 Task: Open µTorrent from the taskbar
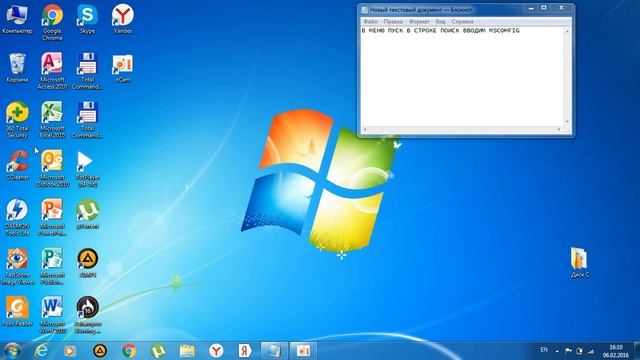pos(158,351)
